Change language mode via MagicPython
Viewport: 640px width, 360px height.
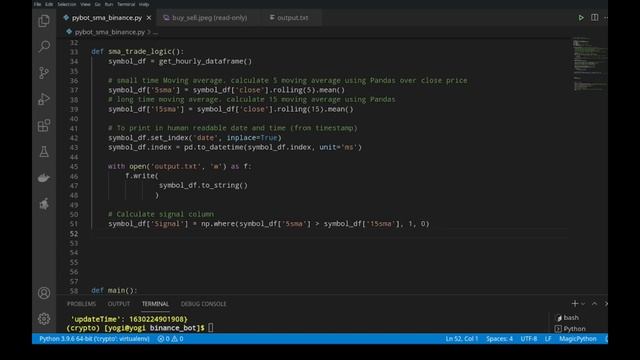[578, 339]
